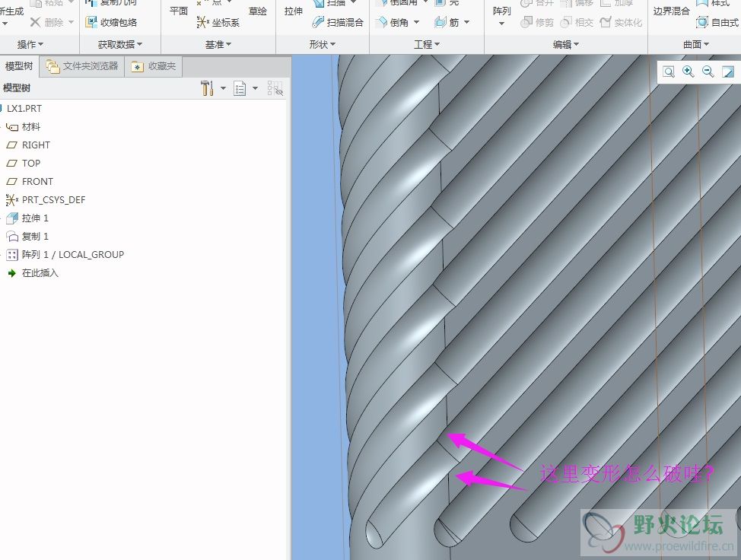
Task: Open dropdown arrow beside tree list icon
Action: (x=255, y=88)
